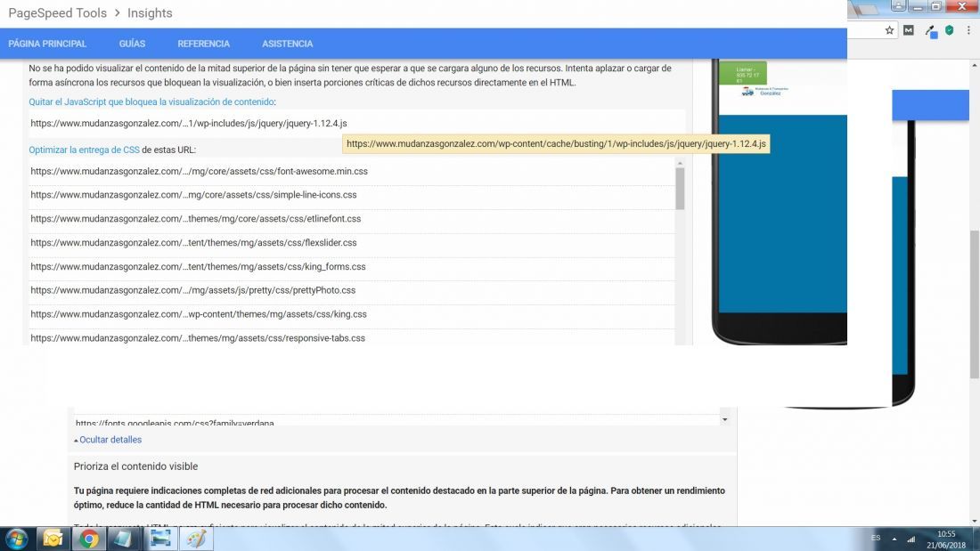The height and width of the screenshot is (551, 980).
Task: Open the ASISTENCIA tab
Action: [x=288, y=44]
